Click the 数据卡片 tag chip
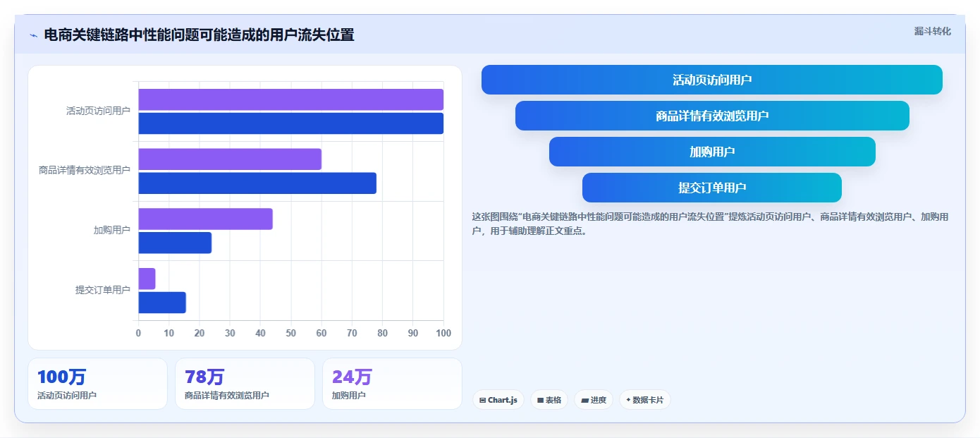The image size is (980, 438). [644, 400]
